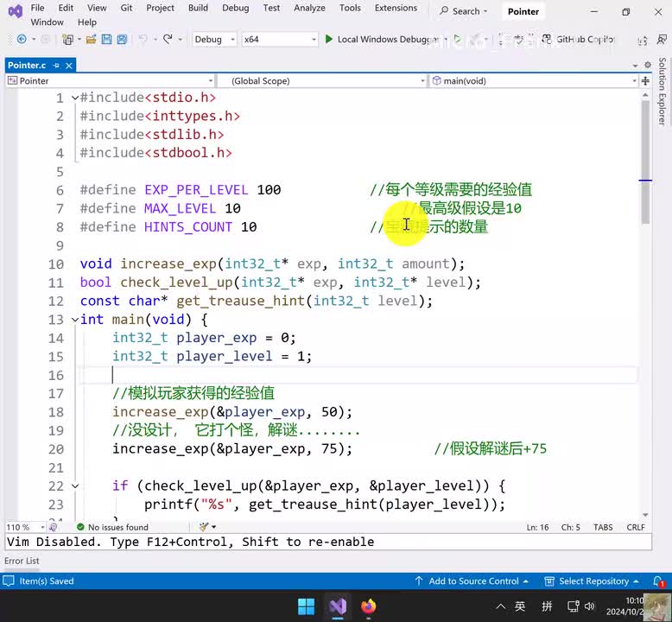Click the Undo arrow icon

(x=143, y=40)
